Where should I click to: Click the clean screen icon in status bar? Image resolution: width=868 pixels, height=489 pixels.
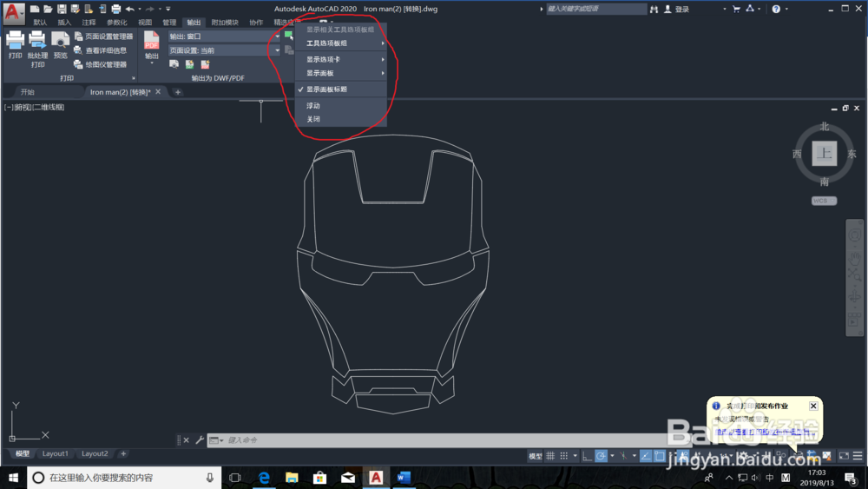(x=844, y=456)
